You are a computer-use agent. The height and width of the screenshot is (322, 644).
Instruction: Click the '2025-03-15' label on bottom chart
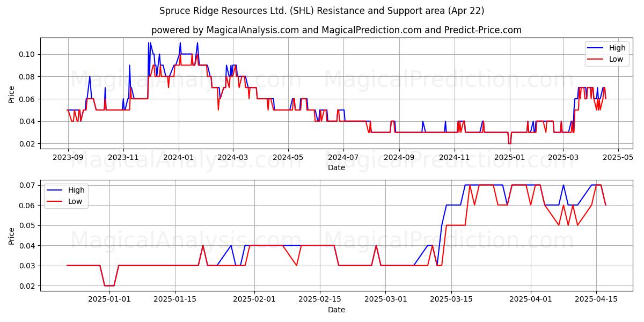451,300
